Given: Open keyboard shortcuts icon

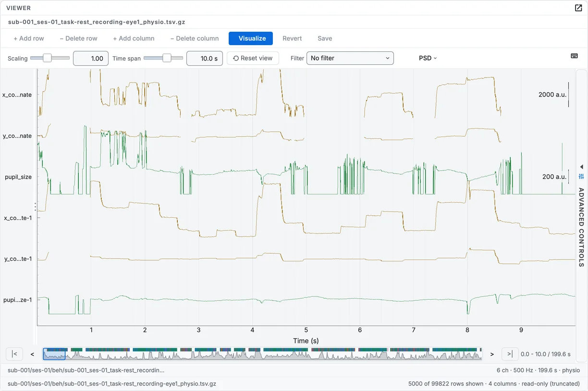Looking at the screenshot, I should [574, 56].
